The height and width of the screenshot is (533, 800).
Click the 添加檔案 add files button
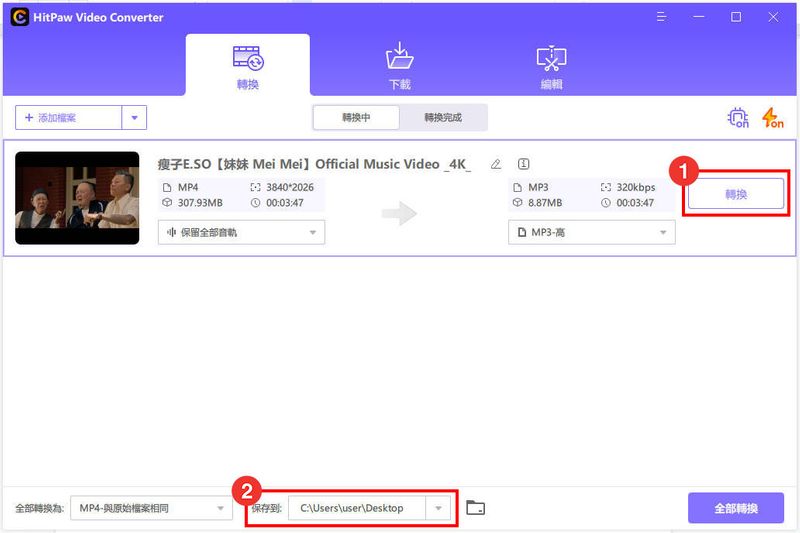point(68,118)
